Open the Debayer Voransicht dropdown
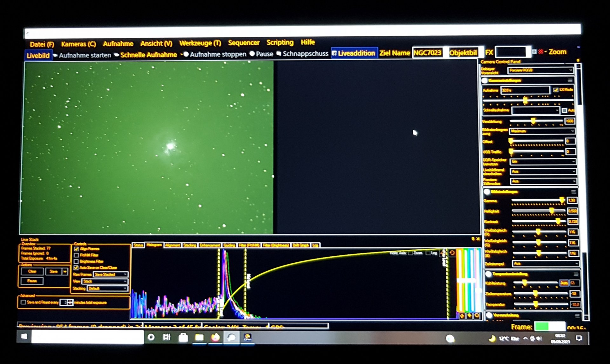The width and height of the screenshot is (610, 364). click(x=541, y=70)
